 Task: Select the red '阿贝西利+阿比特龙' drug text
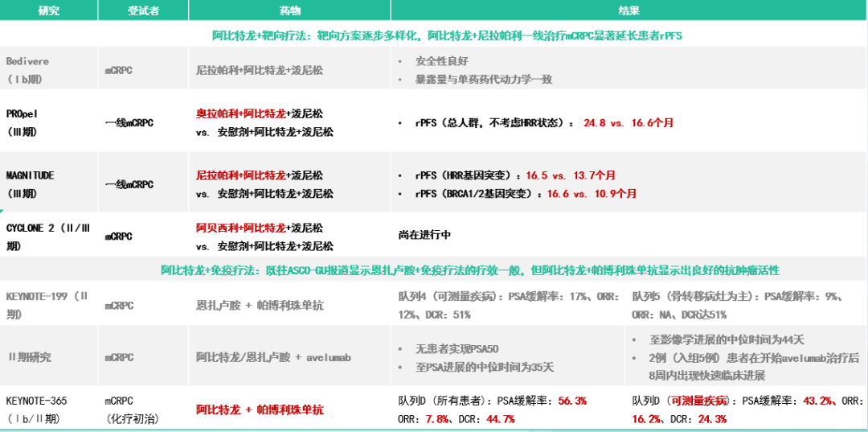click(240, 228)
